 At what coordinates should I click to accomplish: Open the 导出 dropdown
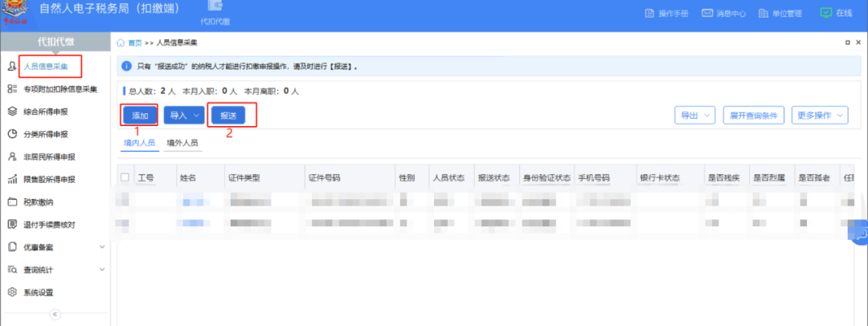(694, 116)
